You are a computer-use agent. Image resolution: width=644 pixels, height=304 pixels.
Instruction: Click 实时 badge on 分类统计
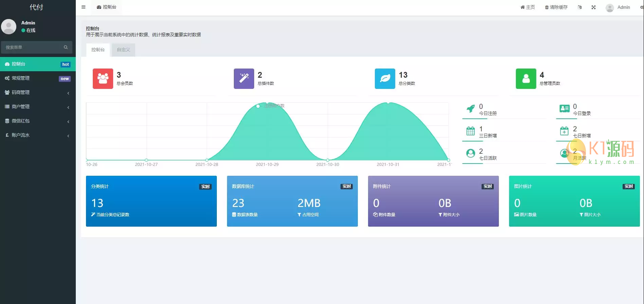click(205, 187)
